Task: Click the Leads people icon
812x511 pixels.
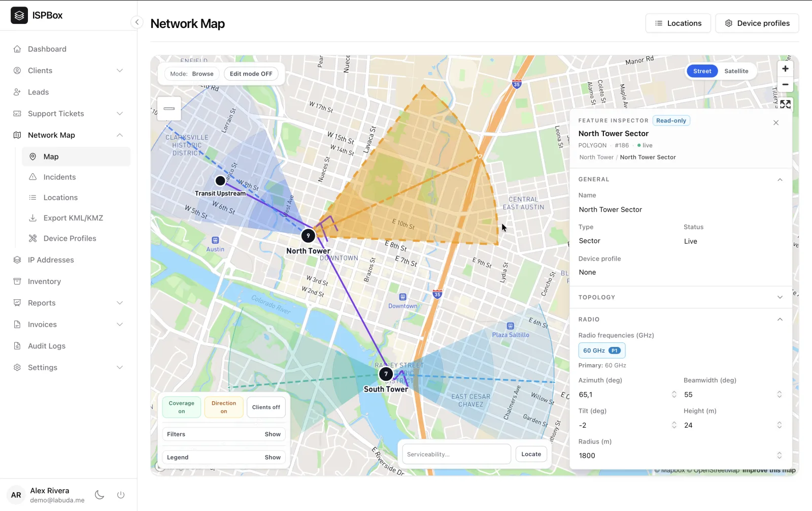Action: coord(17,92)
